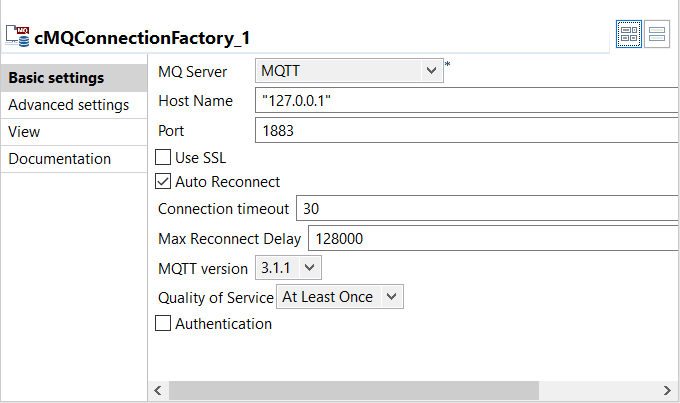
Task: Tick the Authentication checkbox
Action: (163, 324)
